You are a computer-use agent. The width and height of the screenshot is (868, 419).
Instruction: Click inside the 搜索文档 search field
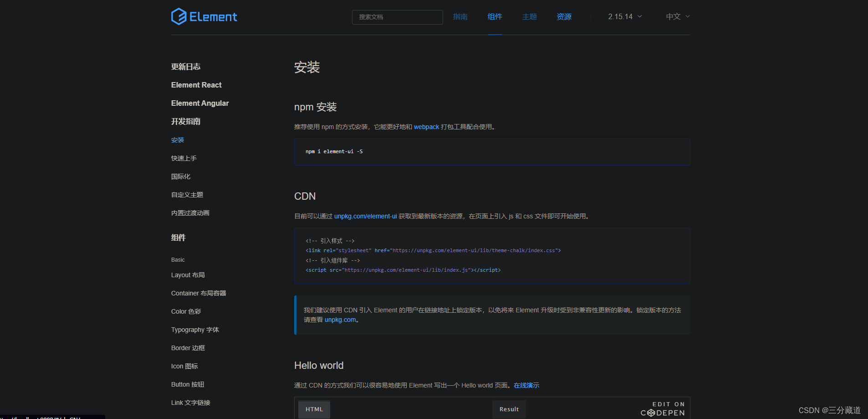397,17
